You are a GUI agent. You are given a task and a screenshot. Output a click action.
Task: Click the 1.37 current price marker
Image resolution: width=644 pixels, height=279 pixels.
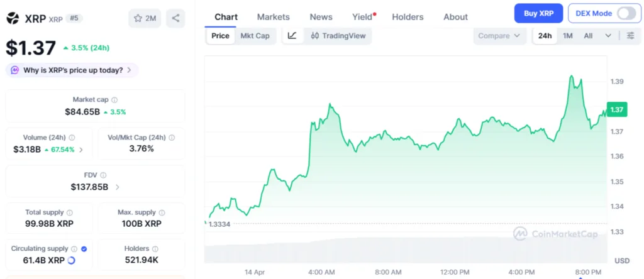(617, 109)
